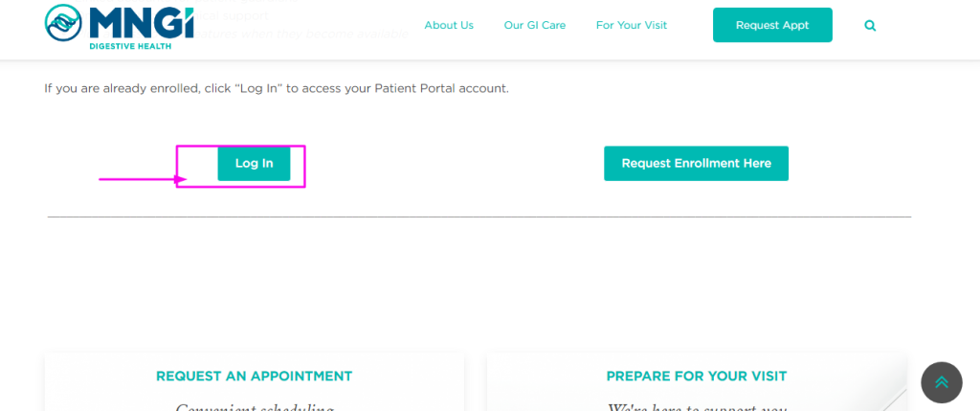Click the already enrolled Patient Portal sentence

click(277, 88)
